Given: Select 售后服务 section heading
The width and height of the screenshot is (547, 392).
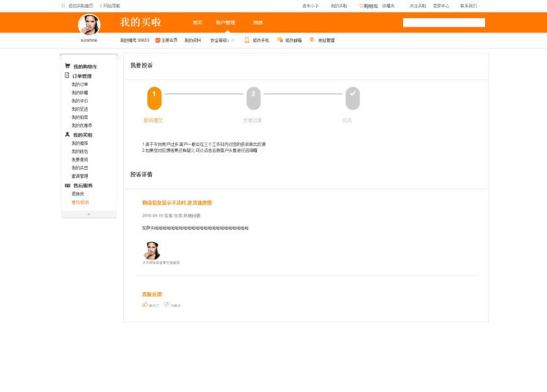Looking at the screenshot, I should click(x=83, y=186).
